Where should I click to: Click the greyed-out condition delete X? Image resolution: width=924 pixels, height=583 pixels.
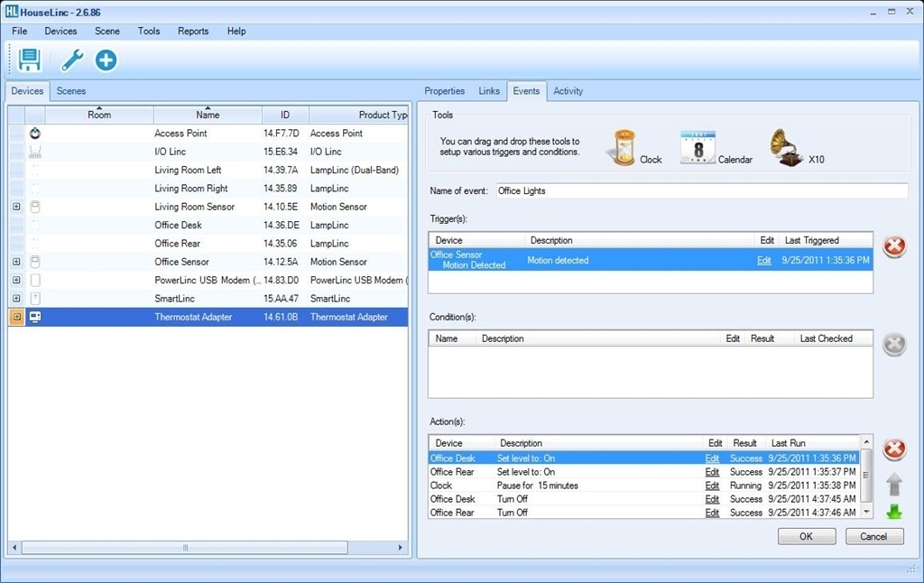(894, 344)
